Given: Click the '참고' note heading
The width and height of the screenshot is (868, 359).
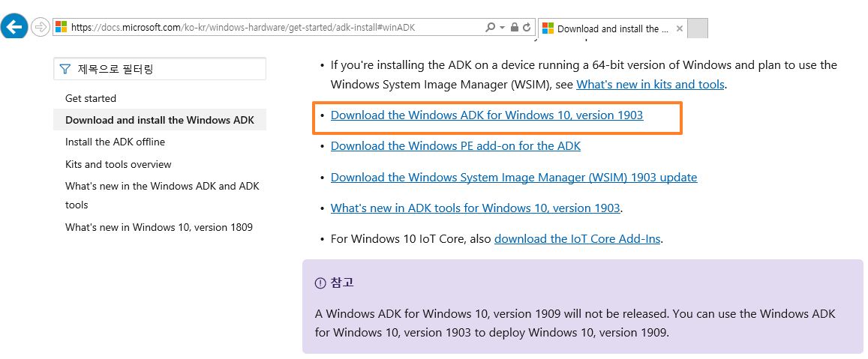Looking at the screenshot, I should [341, 283].
